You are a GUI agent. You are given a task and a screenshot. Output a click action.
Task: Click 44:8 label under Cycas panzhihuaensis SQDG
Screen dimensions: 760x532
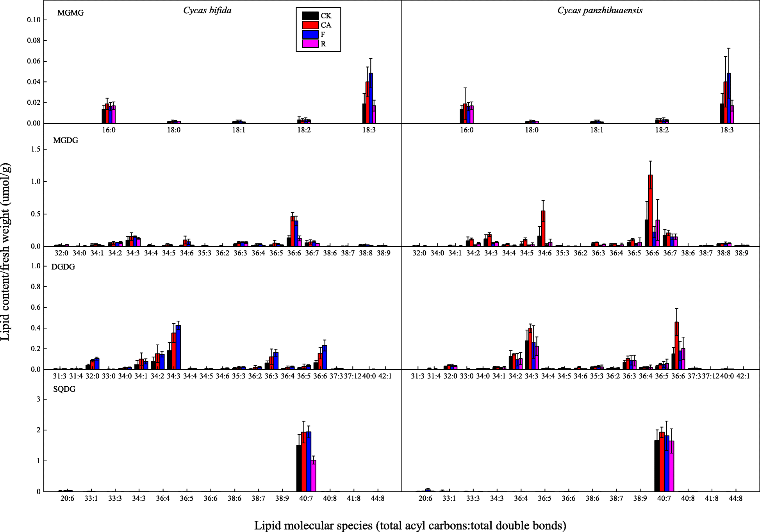pos(736,498)
